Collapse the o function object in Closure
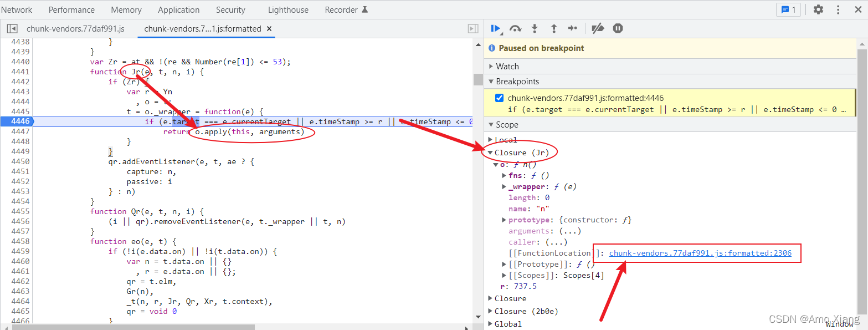This screenshot has width=868, height=330. (x=496, y=165)
